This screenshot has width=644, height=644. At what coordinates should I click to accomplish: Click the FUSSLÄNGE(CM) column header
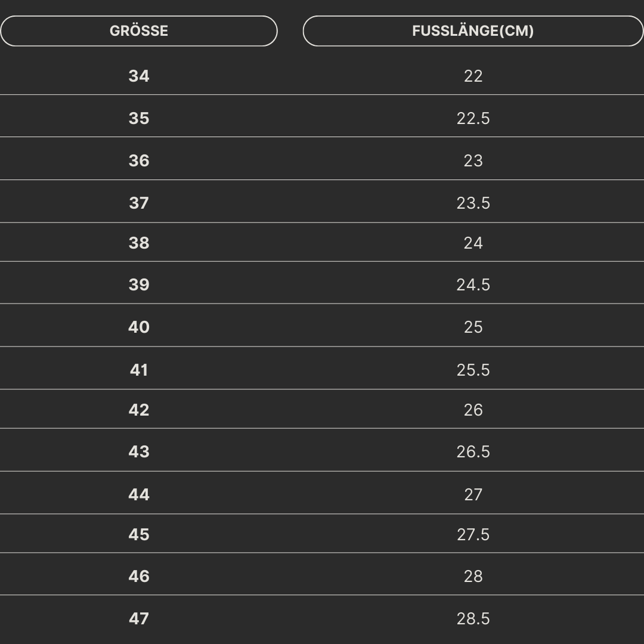[x=473, y=31]
